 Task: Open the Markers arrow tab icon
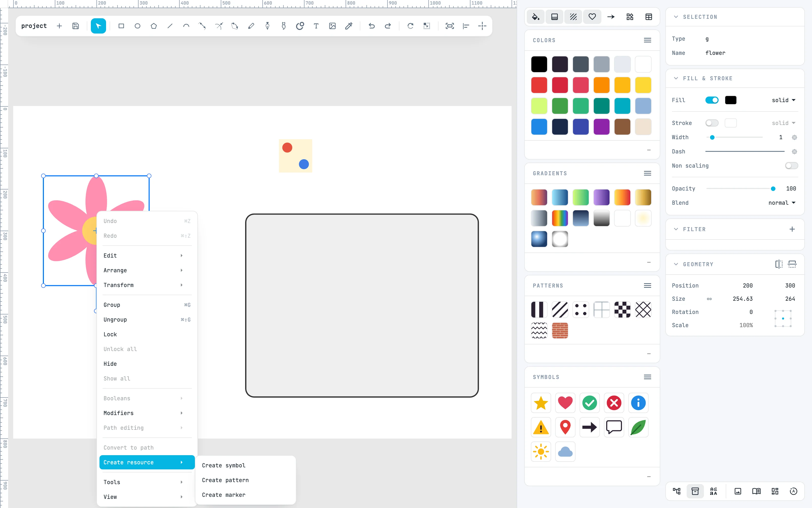pos(611,17)
